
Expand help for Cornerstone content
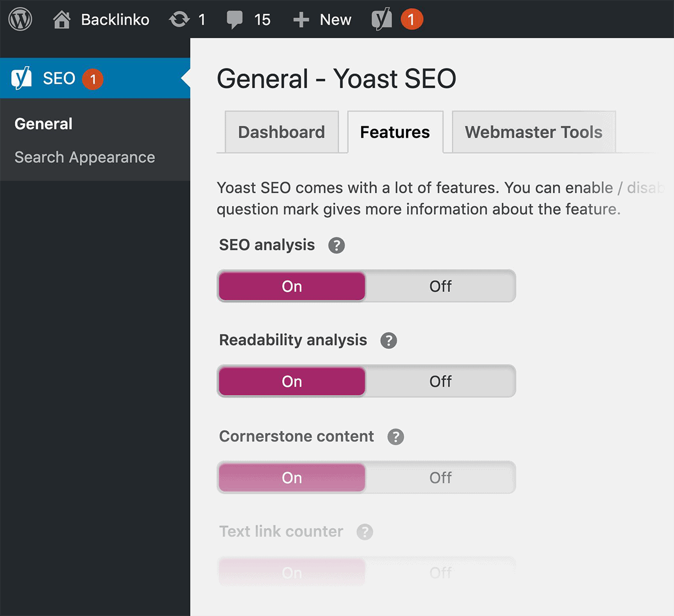coord(395,437)
